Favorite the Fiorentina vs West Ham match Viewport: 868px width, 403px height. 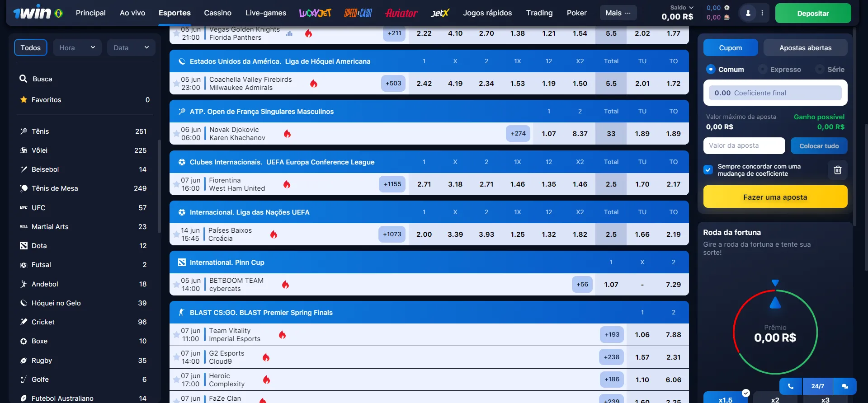coord(176,184)
